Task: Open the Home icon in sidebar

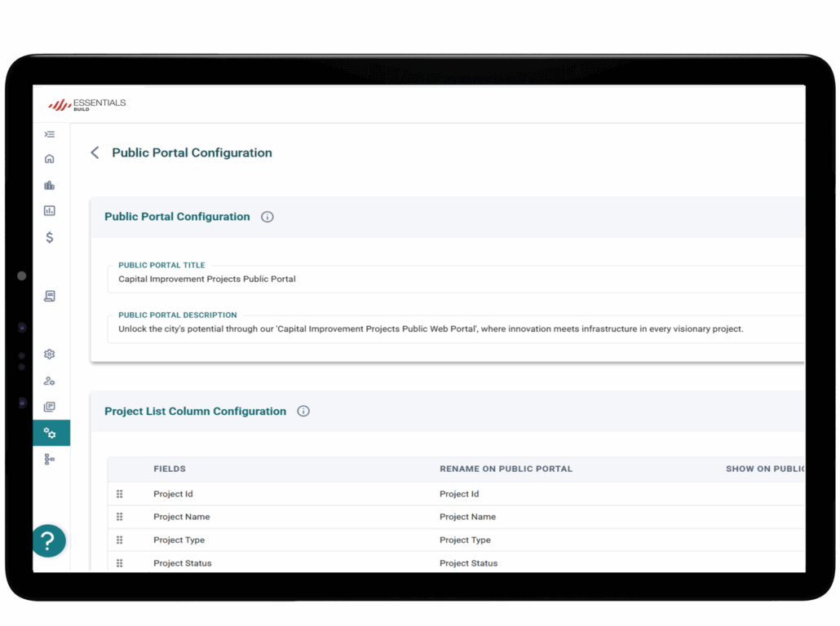Action: click(x=50, y=159)
